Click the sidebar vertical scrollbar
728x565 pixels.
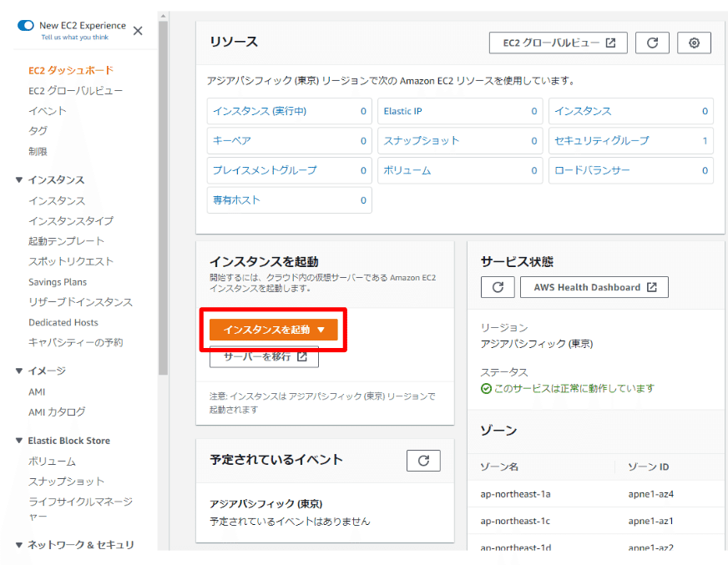[163, 197]
